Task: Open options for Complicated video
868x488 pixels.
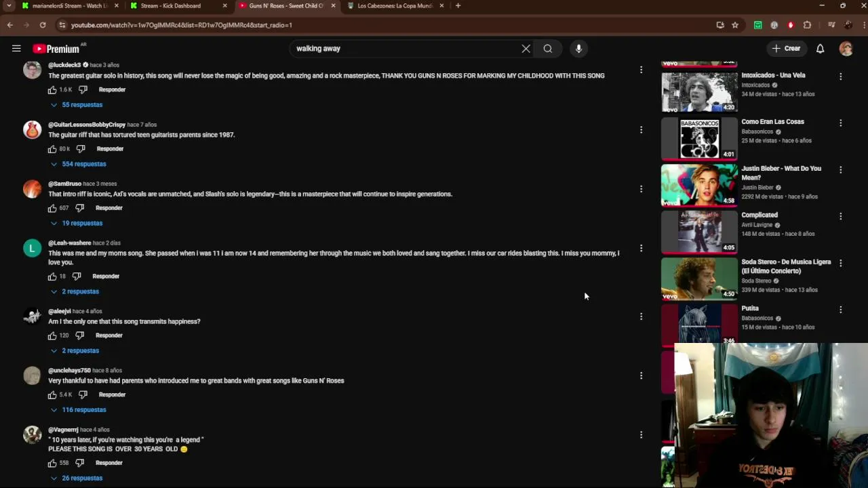Action: [x=840, y=216]
